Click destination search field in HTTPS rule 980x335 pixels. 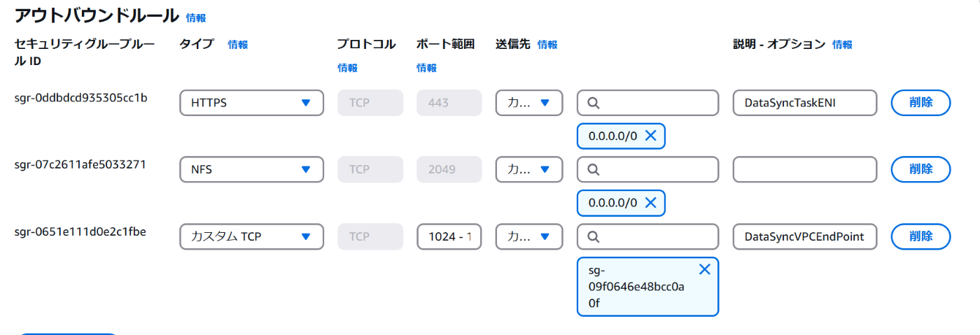tap(647, 103)
